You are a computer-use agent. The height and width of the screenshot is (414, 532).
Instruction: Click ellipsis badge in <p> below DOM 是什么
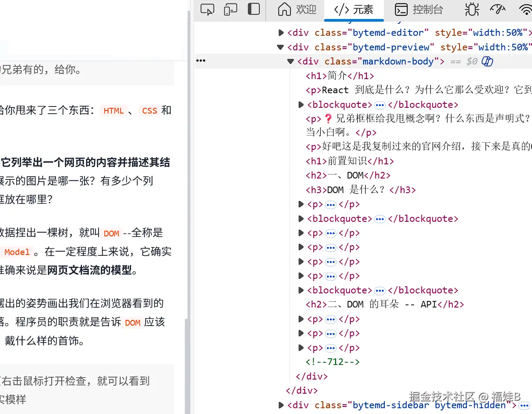coord(331,205)
